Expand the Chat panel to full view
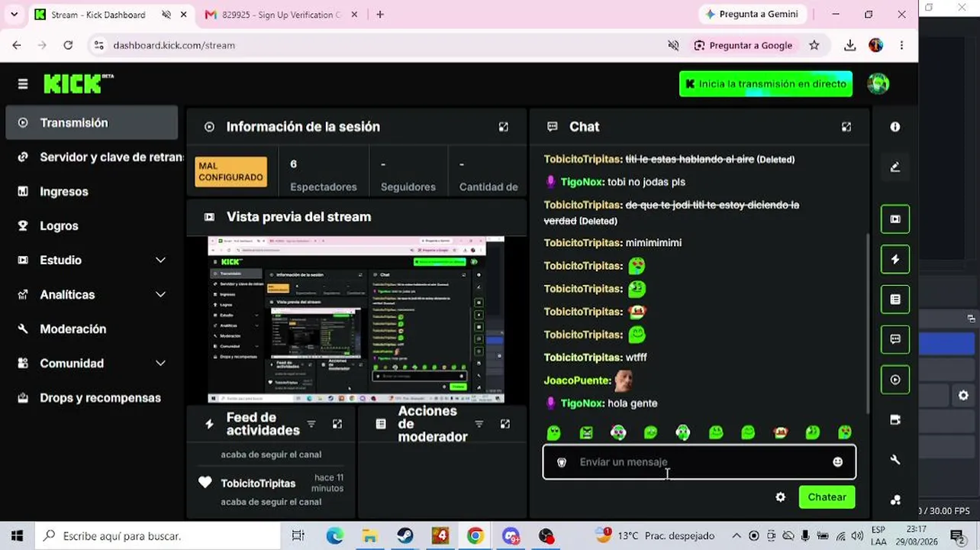The width and height of the screenshot is (980, 550). click(846, 127)
